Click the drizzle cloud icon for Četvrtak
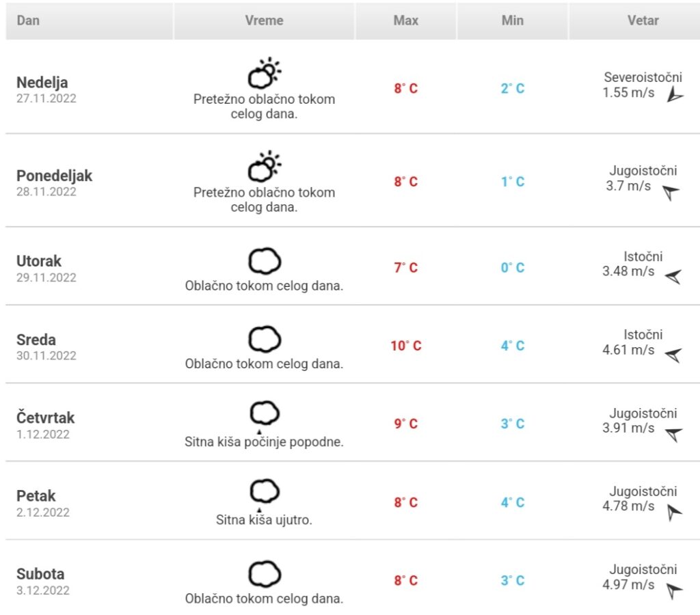Screen dimensions: 700x615 coord(265,417)
